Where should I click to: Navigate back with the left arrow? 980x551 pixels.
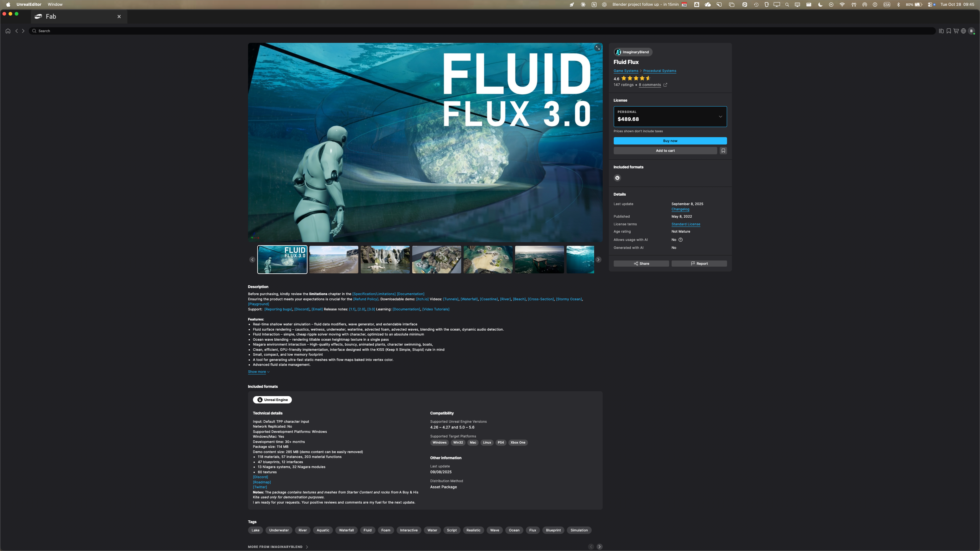17,31
